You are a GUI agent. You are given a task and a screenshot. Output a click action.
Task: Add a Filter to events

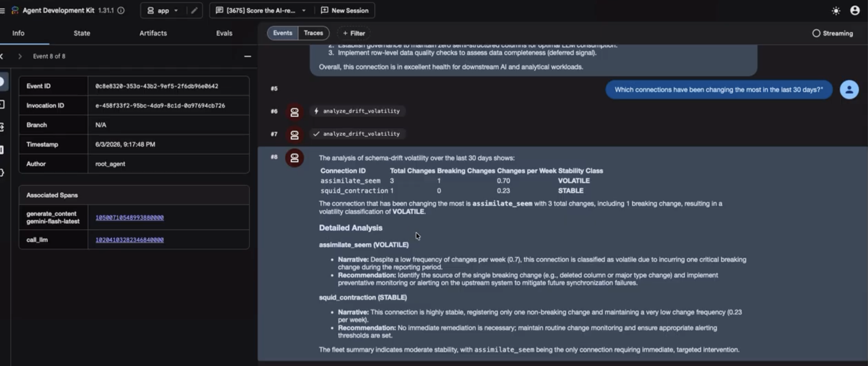click(x=354, y=33)
